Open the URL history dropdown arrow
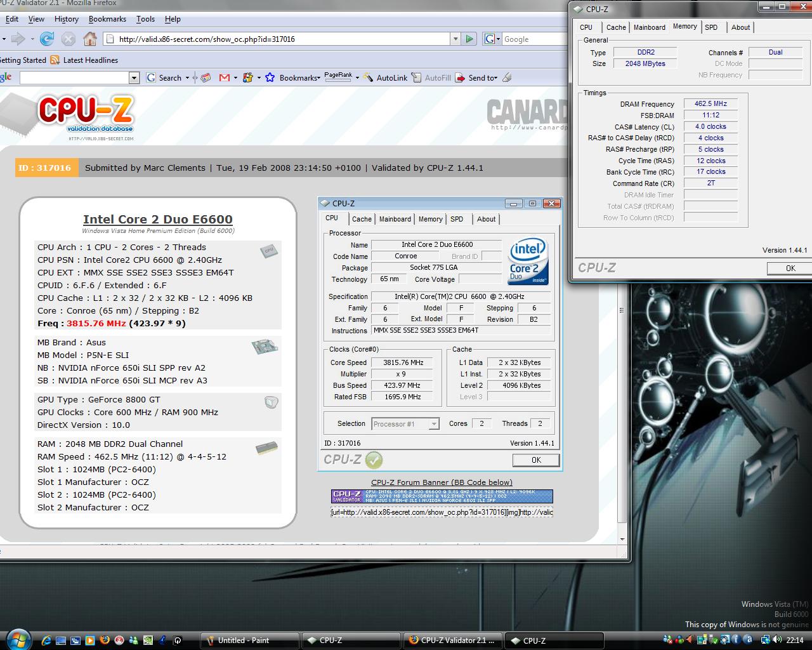 455,39
